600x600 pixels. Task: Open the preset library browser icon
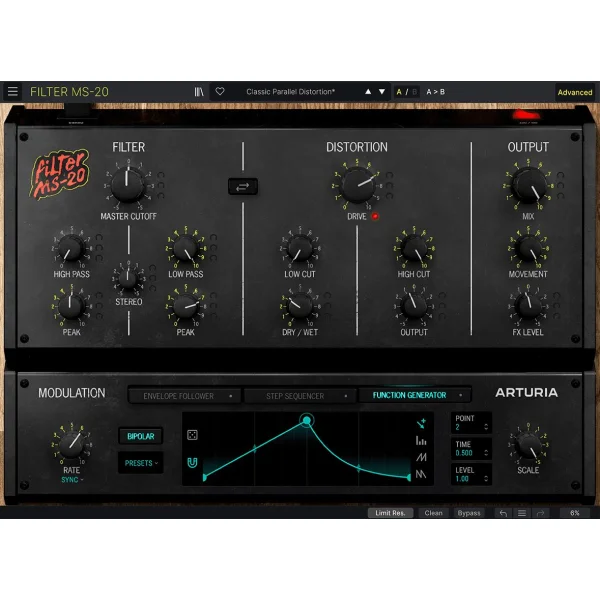coord(199,92)
